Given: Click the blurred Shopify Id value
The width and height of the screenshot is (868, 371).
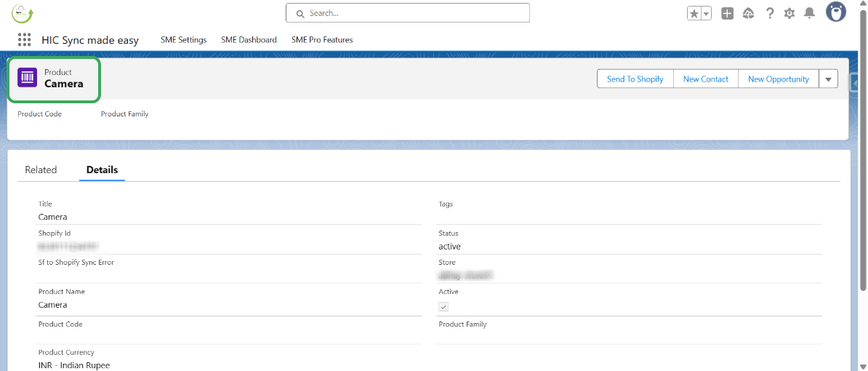Looking at the screenshot, I should (68, 247).
